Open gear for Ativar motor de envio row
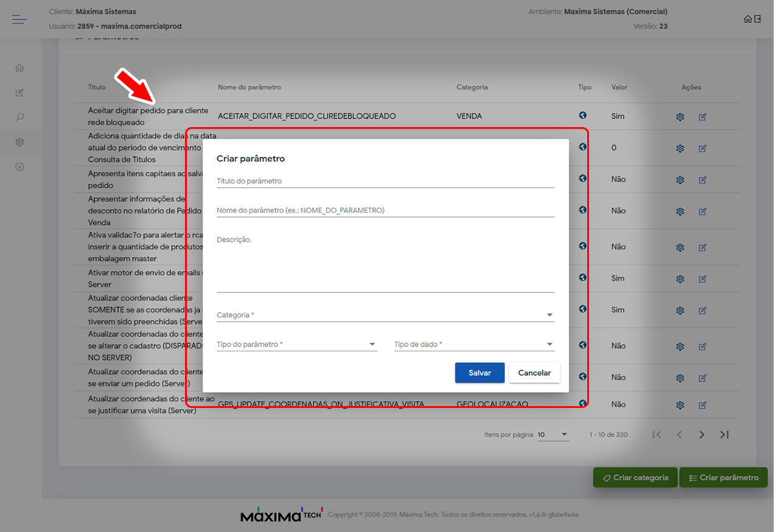 coord(680,279)
